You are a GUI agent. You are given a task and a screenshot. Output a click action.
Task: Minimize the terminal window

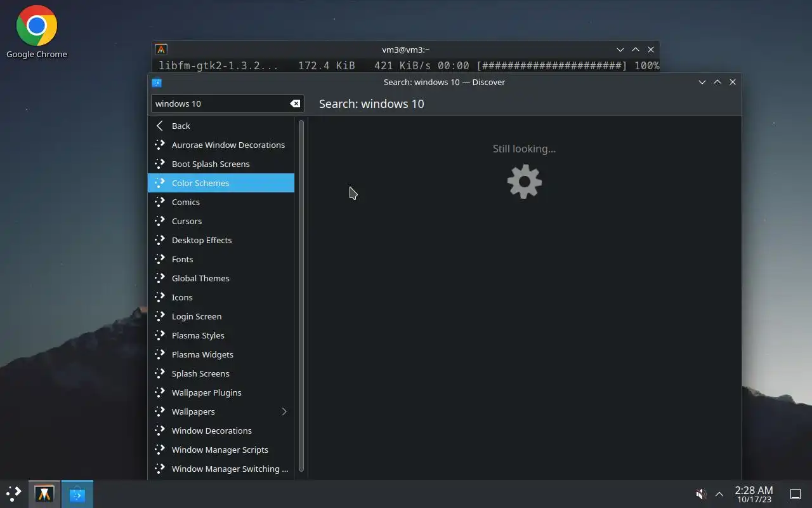point(620,50)
